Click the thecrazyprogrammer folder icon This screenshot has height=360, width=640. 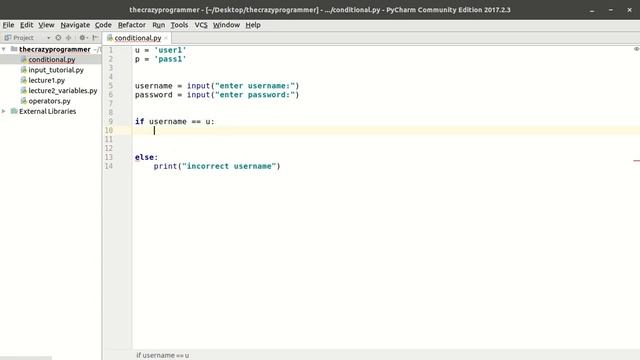14,49
